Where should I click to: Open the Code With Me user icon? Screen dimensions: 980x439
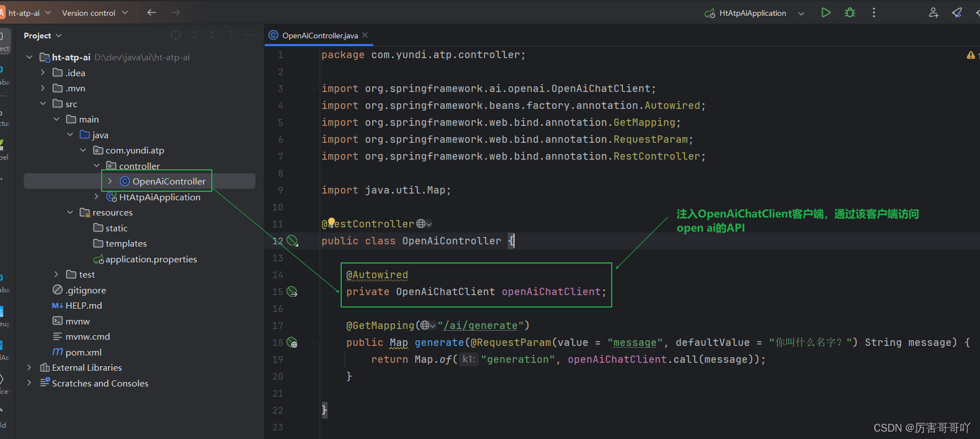point(933,12)
